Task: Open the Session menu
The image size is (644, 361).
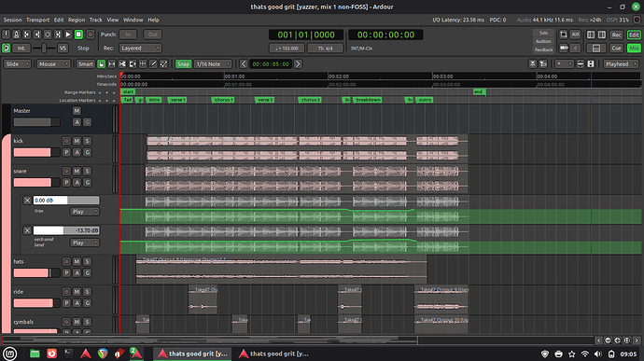Action: coord(13,20)
